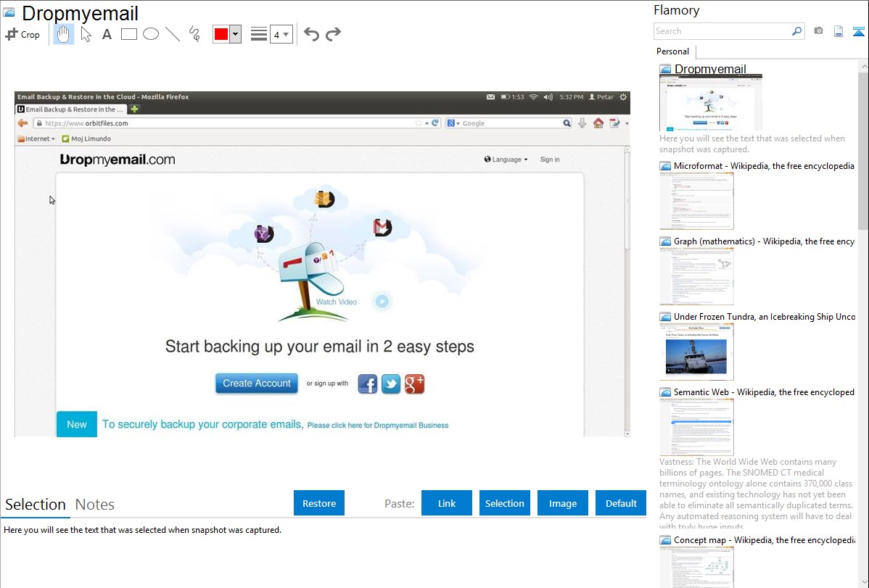Click the Paste Default button

(621, 503)
